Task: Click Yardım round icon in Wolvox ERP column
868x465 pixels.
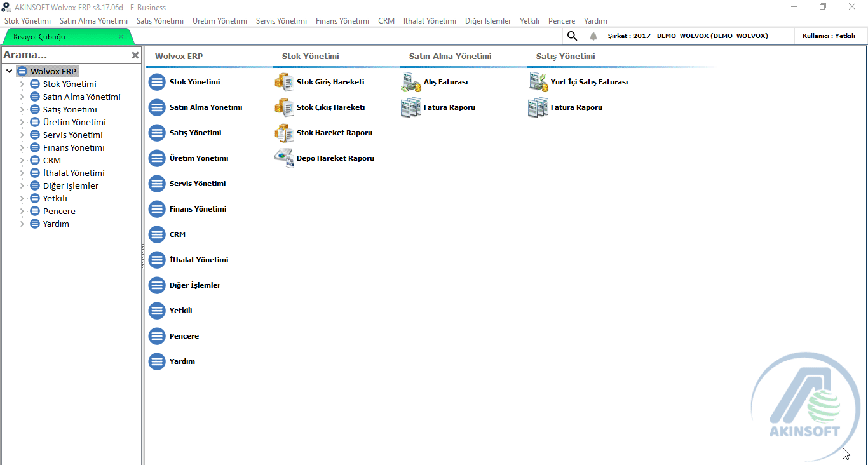Action: 157,361
